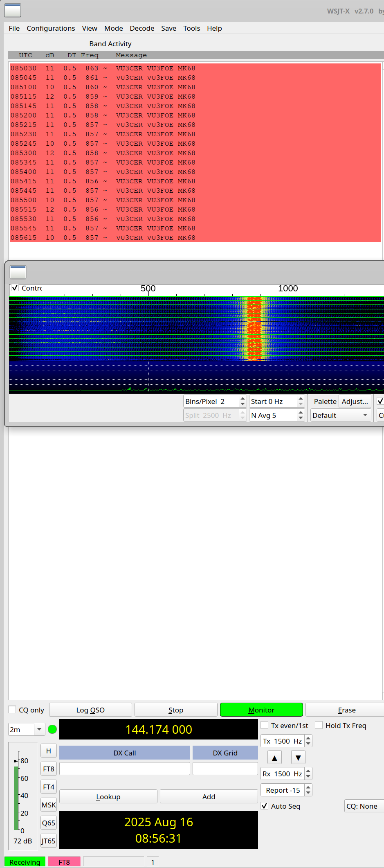Switch to FT8 mode button
Screen dimensions: 384x868
point(49,769)
